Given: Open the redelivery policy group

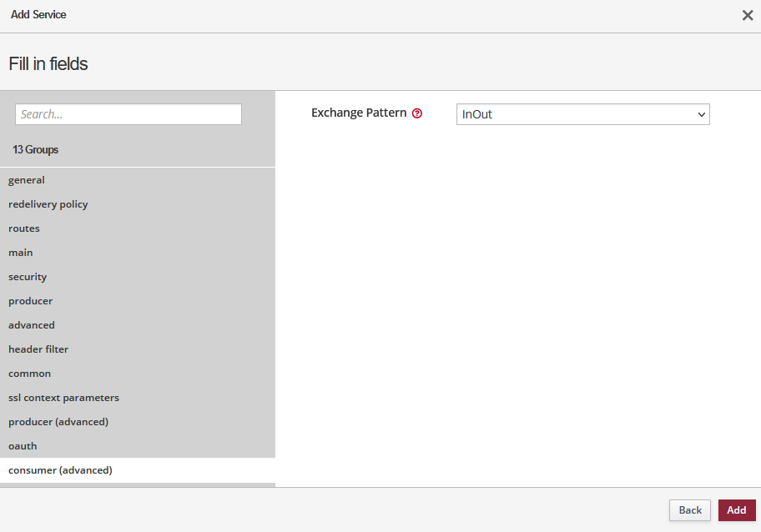Looking at the screenshot, I should click(48, 204).
